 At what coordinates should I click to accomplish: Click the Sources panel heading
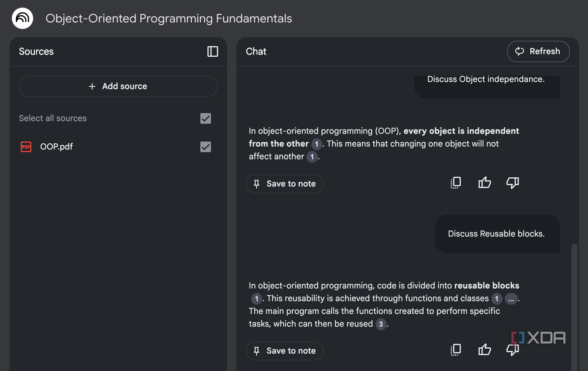tap(36, 51)
